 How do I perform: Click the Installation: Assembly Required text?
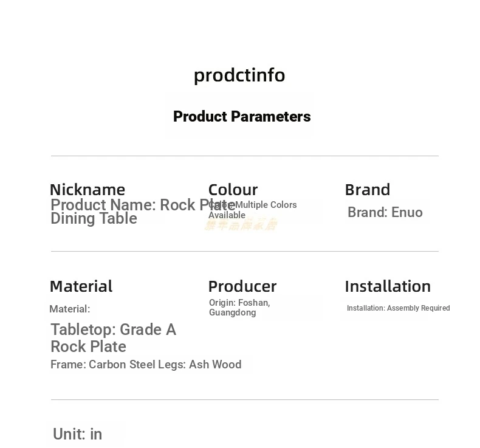tap(398, 308)
